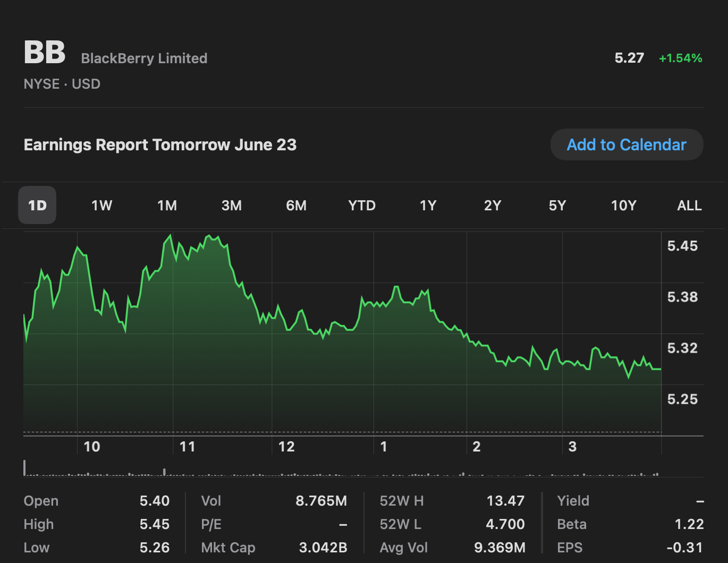Click the Low value 5.26

(x=155, y=548)
